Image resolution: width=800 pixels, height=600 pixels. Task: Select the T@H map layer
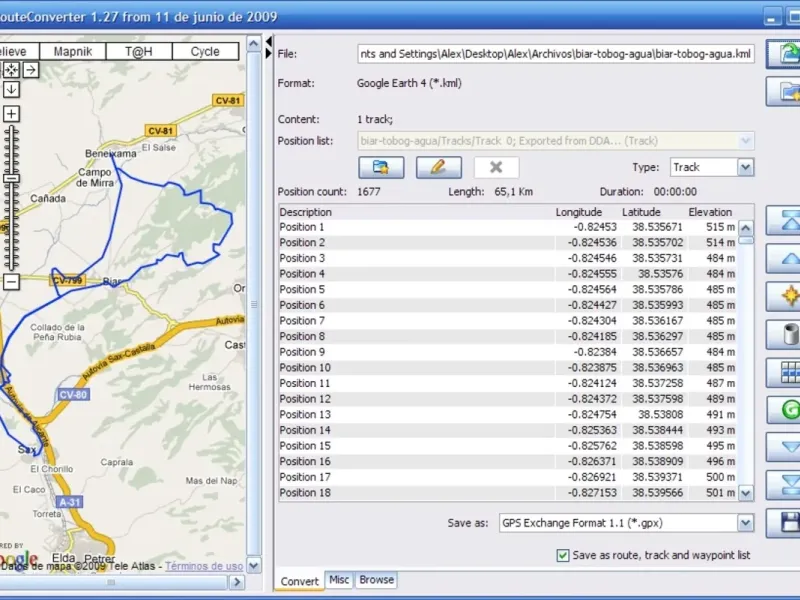click(139, 52)
